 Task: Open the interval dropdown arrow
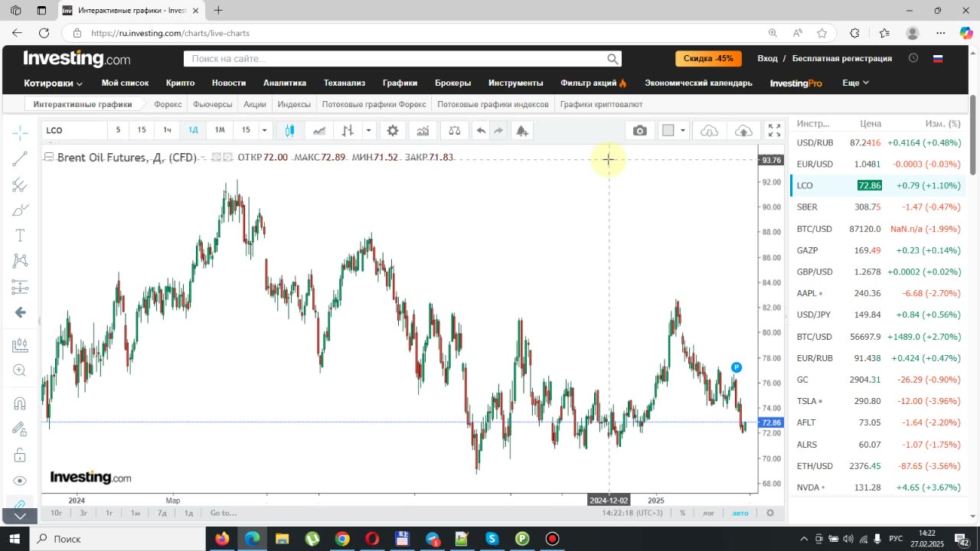[264, 130]
